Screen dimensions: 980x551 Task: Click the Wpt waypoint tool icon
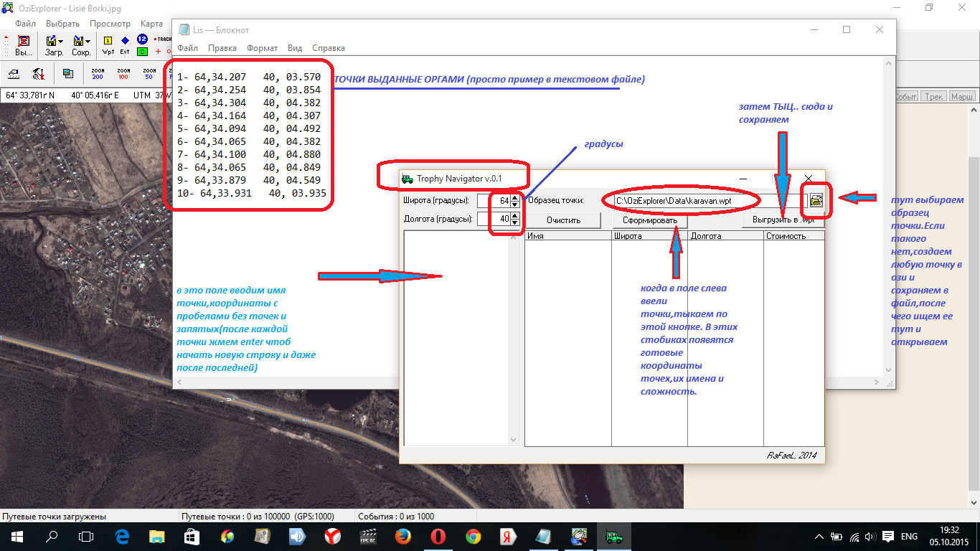108,44
